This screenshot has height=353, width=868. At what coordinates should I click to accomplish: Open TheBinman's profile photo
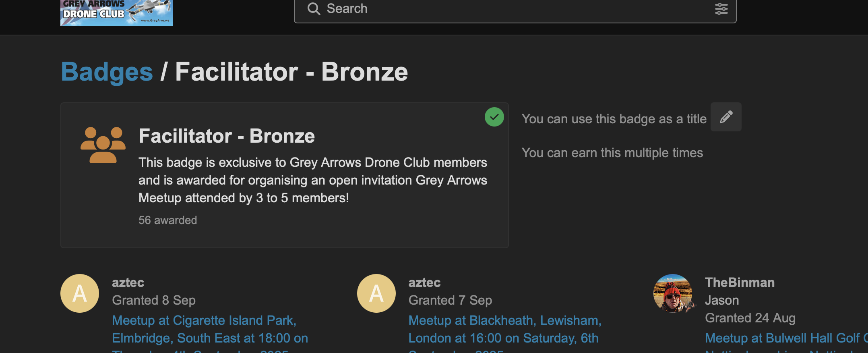click(673, 293)
